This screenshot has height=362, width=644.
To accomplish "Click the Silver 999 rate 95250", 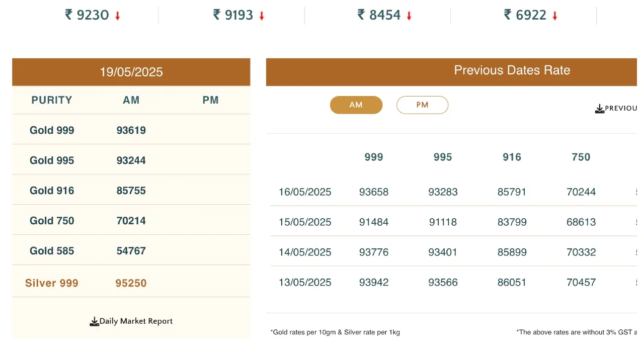I will click(x=131, y=283).
